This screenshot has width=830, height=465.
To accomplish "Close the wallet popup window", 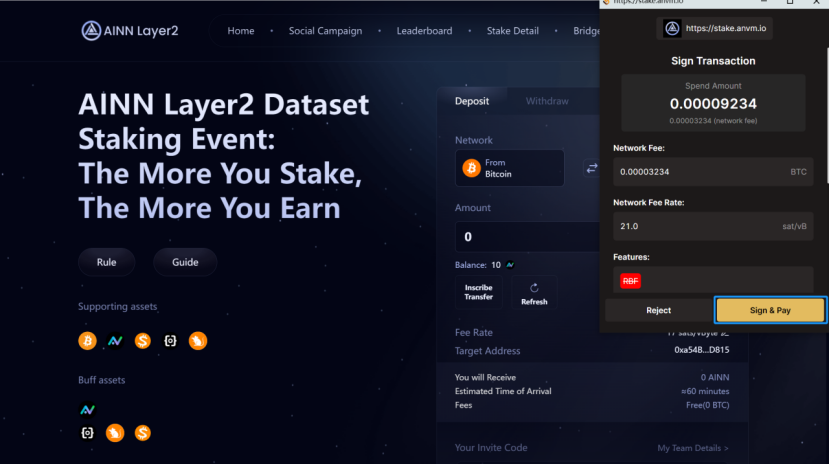I will 816,2.
